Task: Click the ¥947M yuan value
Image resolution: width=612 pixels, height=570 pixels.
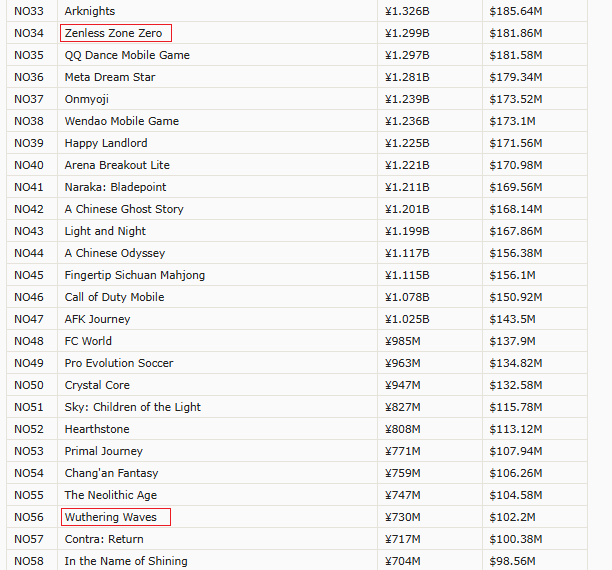Action: [x=403, y=385]
